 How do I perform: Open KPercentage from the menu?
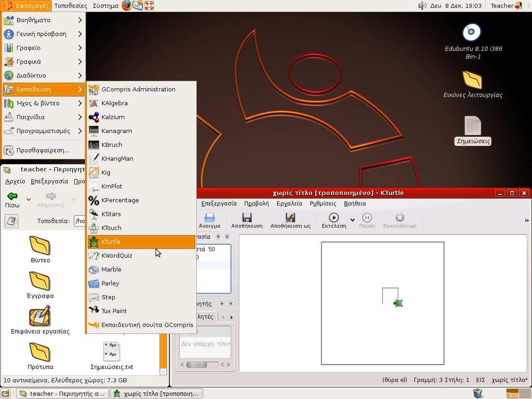coord(141,200)
